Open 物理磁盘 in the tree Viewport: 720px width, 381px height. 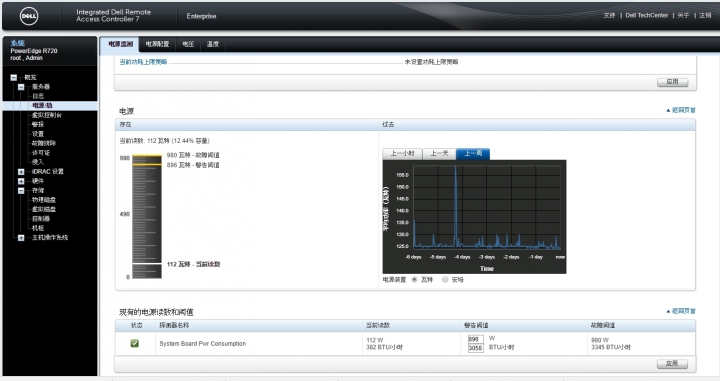click(44, 200)
